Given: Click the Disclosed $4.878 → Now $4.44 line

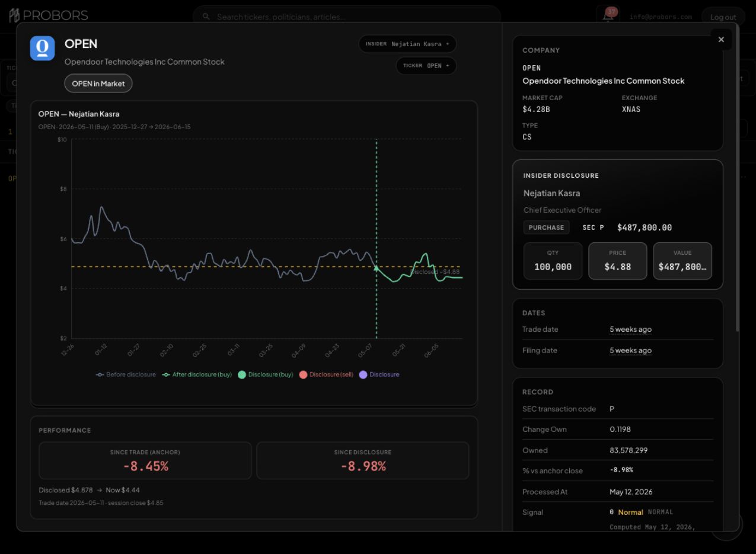Looking at the screenshot, I should (90, 490).
